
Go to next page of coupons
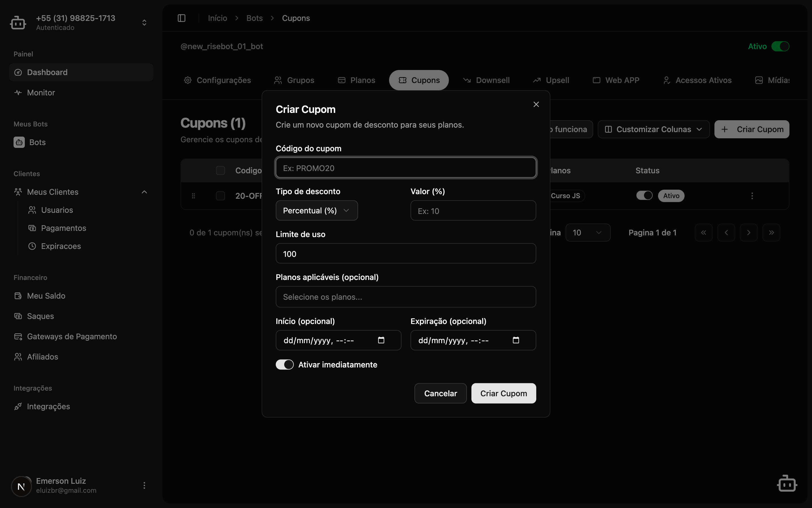[x=749, y=233]
